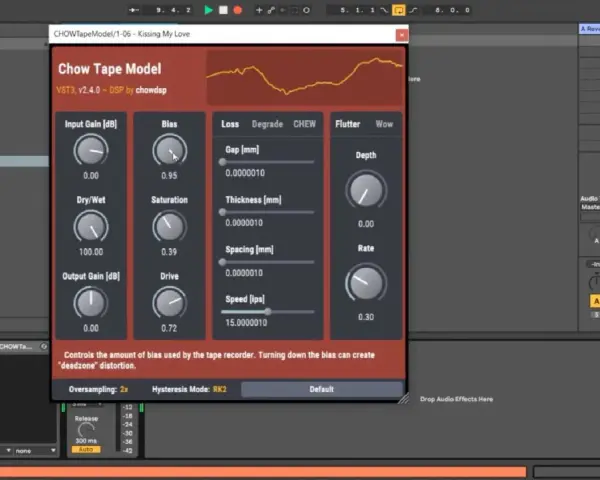Click the Output Gain knob
600x480 pixels.
(91, 302)
